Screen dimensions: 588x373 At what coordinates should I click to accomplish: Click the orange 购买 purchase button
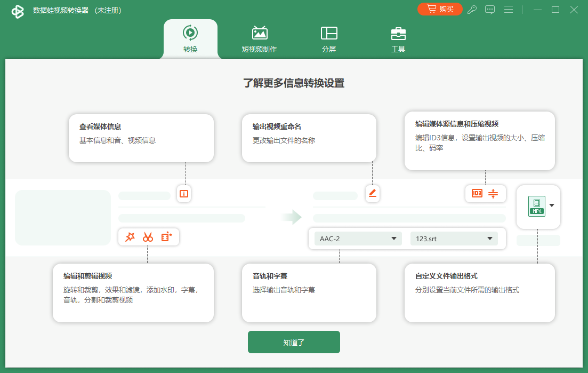pos(440,9)
